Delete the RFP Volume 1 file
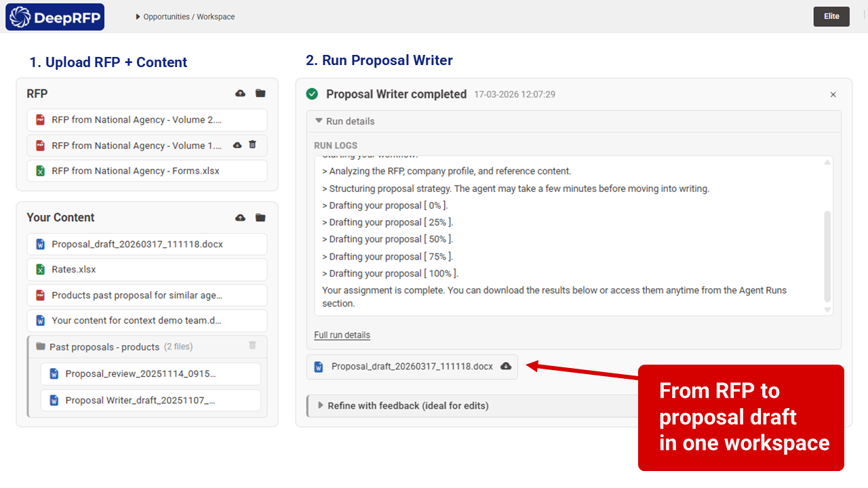The width and height of the screenshot is (868, 488). point(252,144)
